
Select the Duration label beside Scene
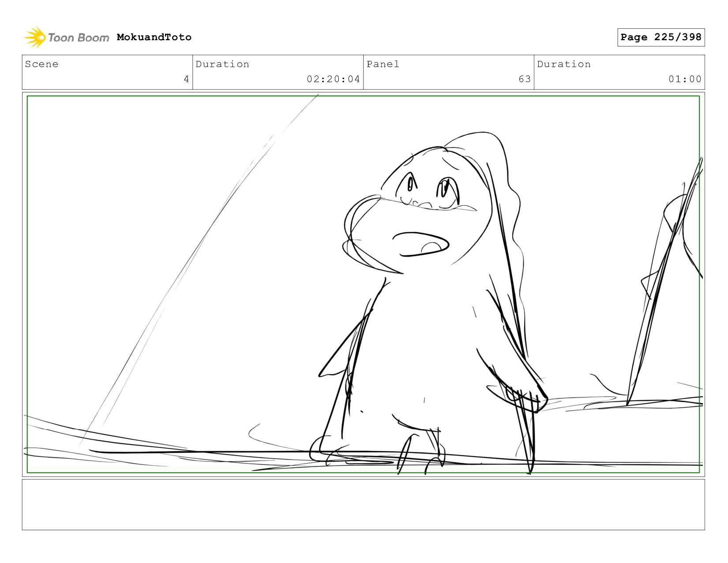point(222,64)
